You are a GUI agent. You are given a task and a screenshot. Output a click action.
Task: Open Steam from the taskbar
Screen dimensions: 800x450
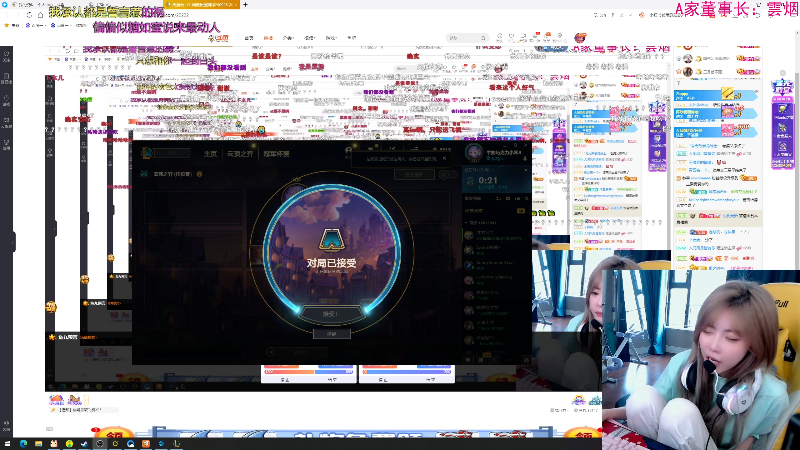coord(84,443)
